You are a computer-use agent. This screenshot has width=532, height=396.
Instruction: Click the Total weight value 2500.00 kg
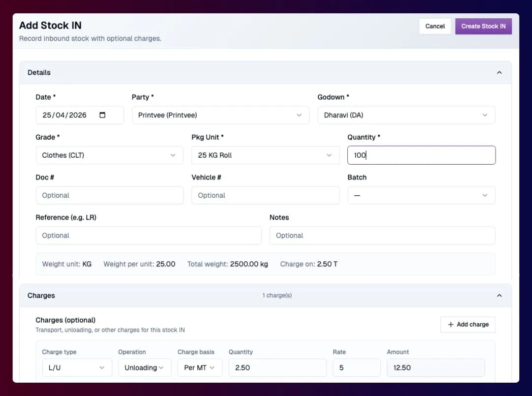(249, 264)
